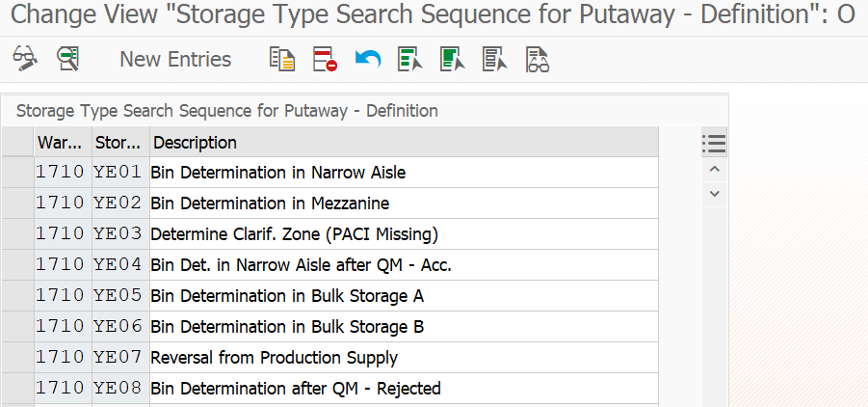Undo change with blue arrow icon
868x407 pixels.
pyautogui.click(x=368, y=59)
